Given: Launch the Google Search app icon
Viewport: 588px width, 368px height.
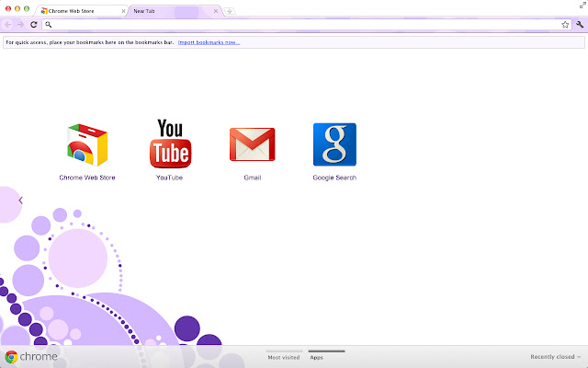Looking at the screenshot, I should click(x=334, y=144).
